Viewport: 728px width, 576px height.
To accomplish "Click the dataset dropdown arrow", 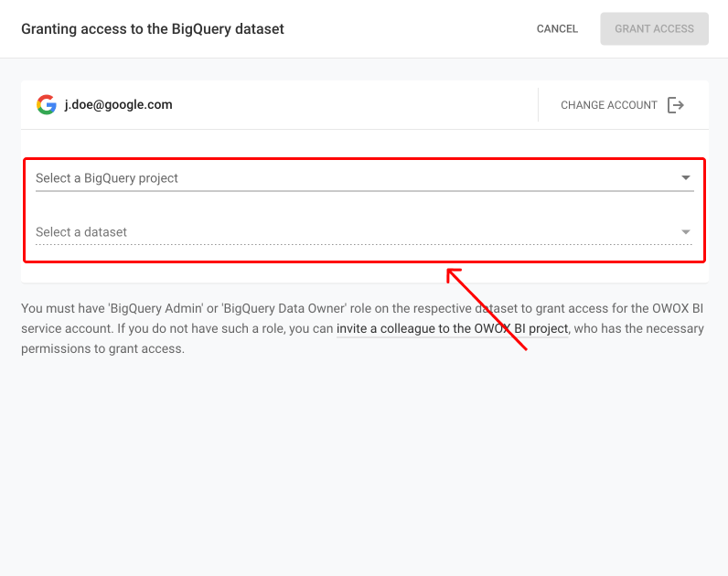I will coord(686,231).
